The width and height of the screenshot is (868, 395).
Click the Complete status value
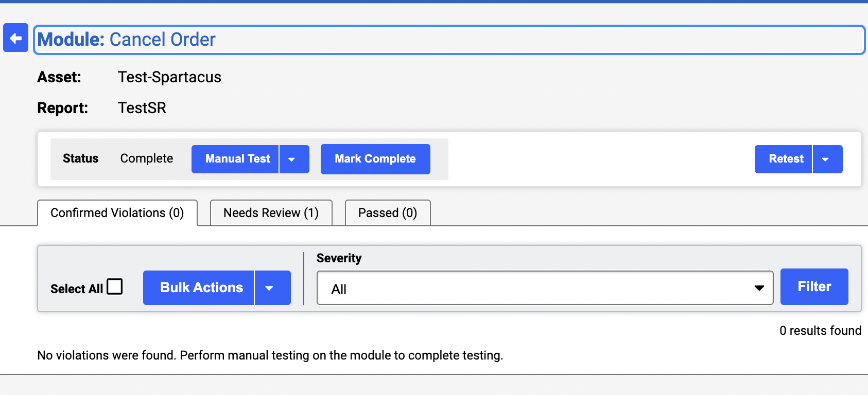[147, 158]
